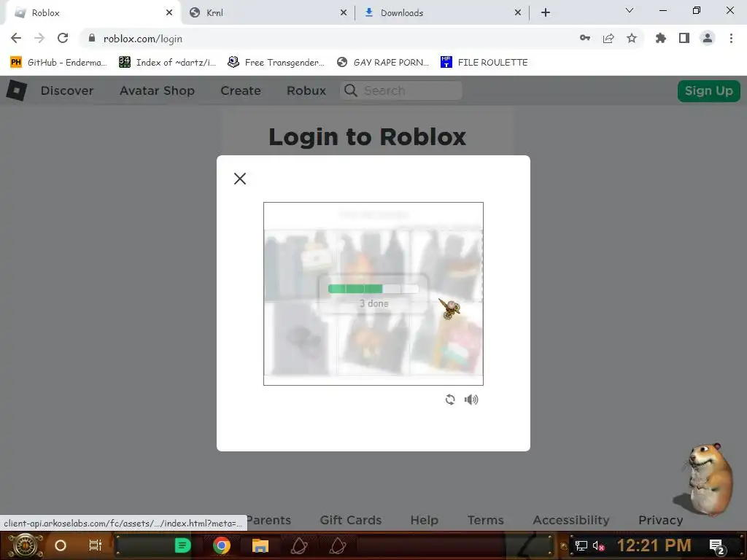
Task: Open the saved passwords key icon
Action: (x=585, y=38)
